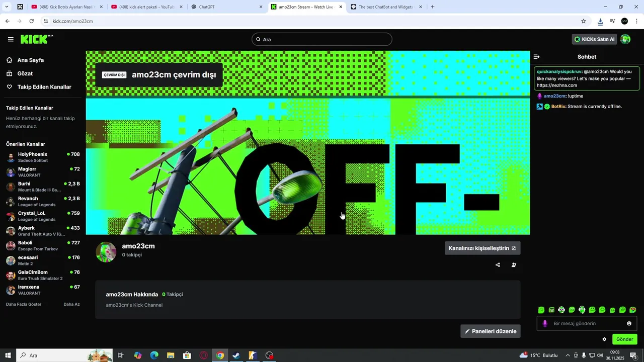
Task: Click the Kanalınızı kişiselleştirin button
Action: [482, 248]
